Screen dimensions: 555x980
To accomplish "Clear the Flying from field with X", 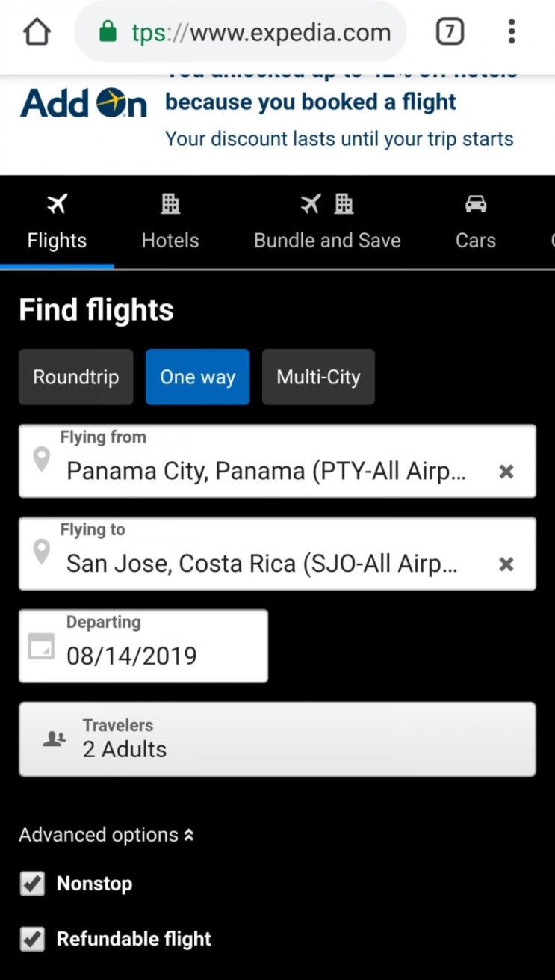I will tap(506, 472).
